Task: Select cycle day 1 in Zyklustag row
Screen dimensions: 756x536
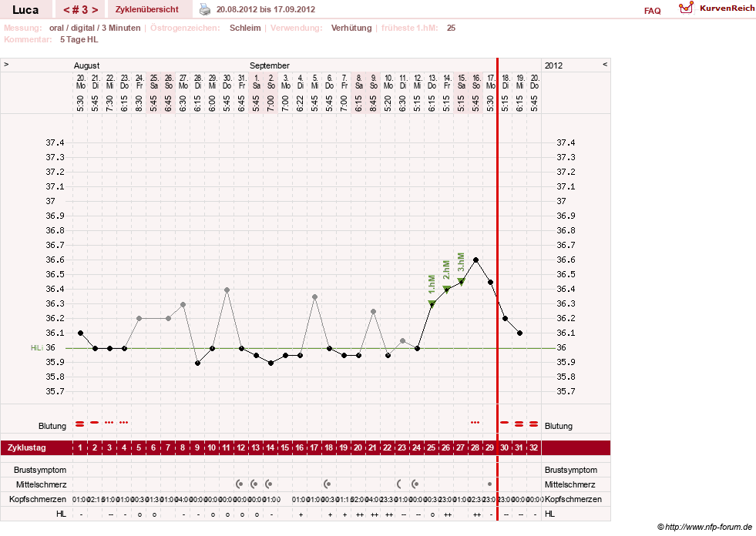Action: (x=80, y=447)
